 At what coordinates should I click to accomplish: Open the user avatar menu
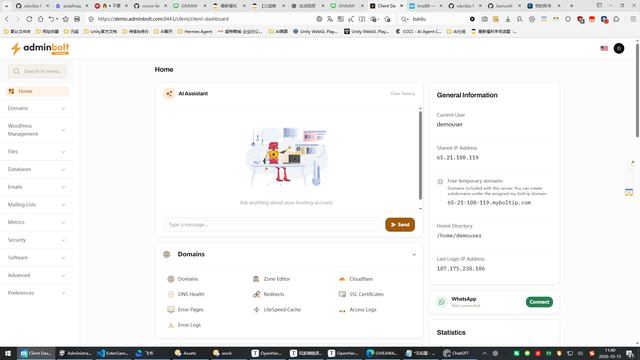click(x=619, y=48)
